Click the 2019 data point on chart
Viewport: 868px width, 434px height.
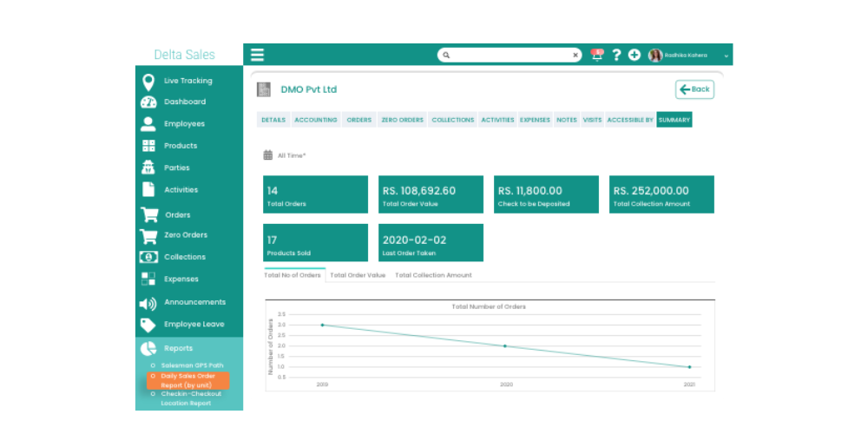[322, 325]
